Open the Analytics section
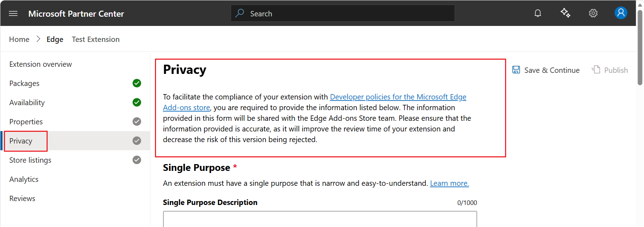Viewport: 644px width, 227px height. [x=24, y=179]
